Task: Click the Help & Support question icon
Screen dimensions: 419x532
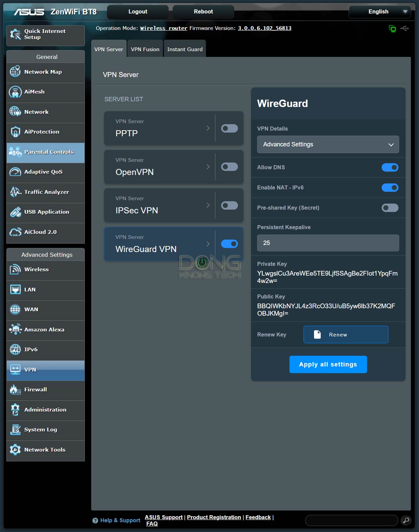Action: [x=95, y=520]
